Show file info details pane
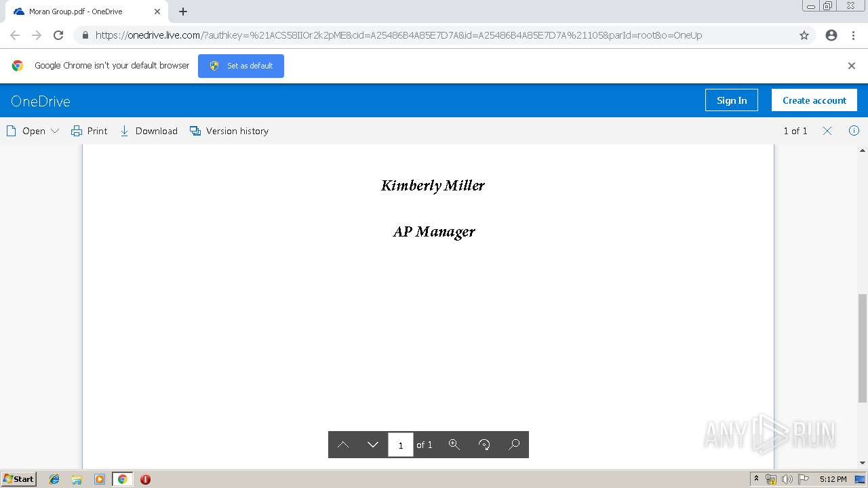868x488 pixels. click(854, 131)
